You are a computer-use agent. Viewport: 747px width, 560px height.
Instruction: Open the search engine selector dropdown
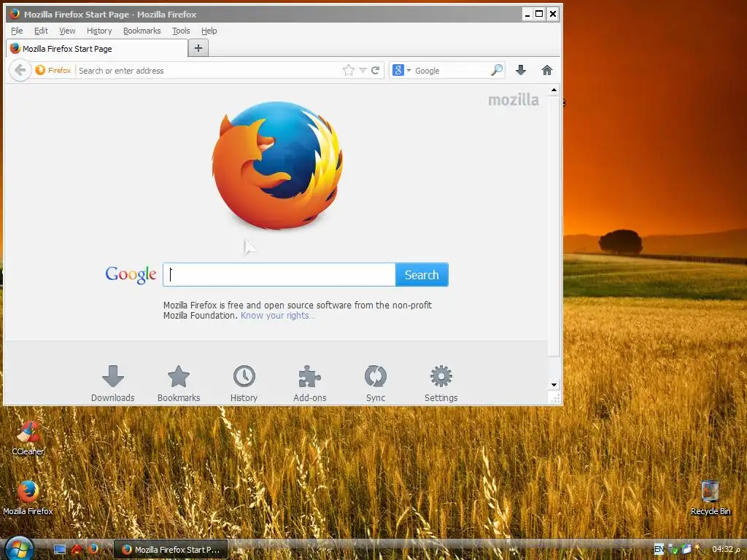401,71
